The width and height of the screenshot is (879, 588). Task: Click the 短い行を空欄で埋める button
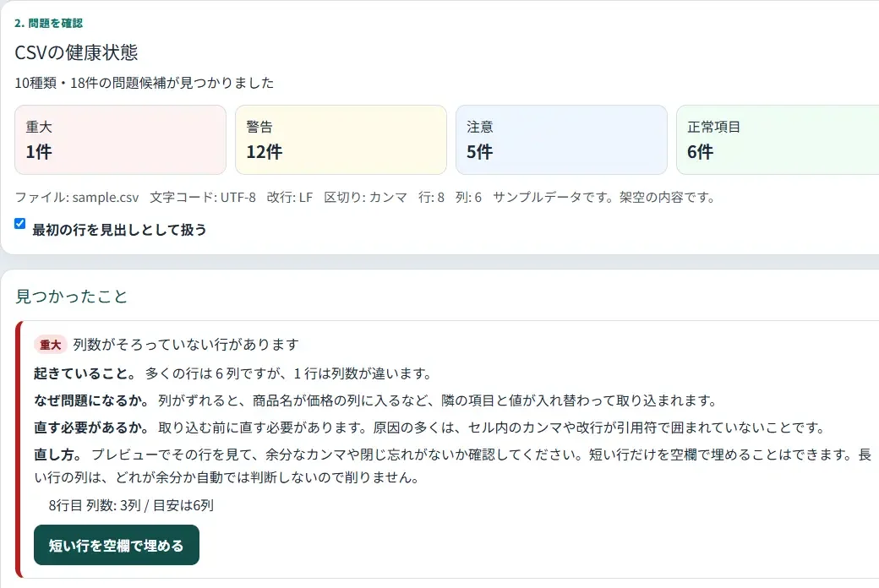point(117,545)
